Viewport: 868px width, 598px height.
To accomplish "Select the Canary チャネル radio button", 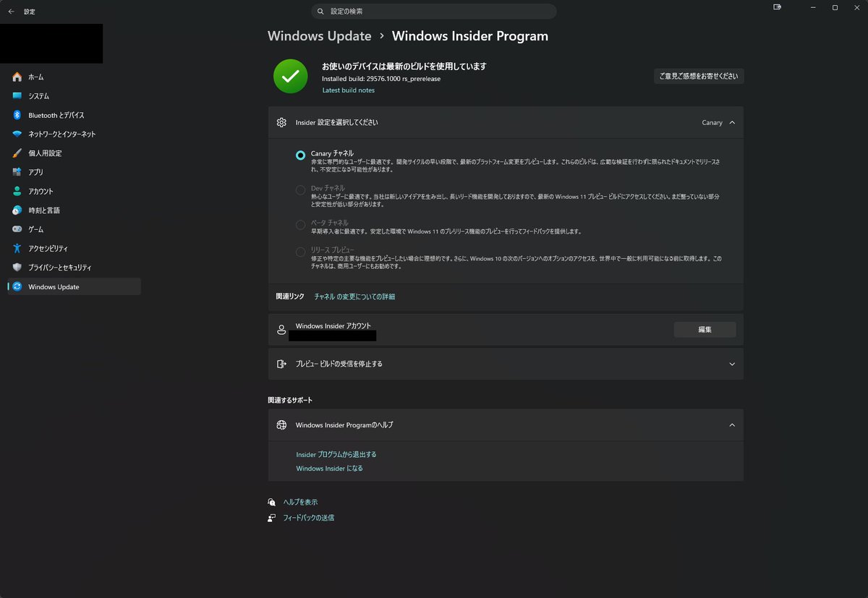I will point(300,155).
